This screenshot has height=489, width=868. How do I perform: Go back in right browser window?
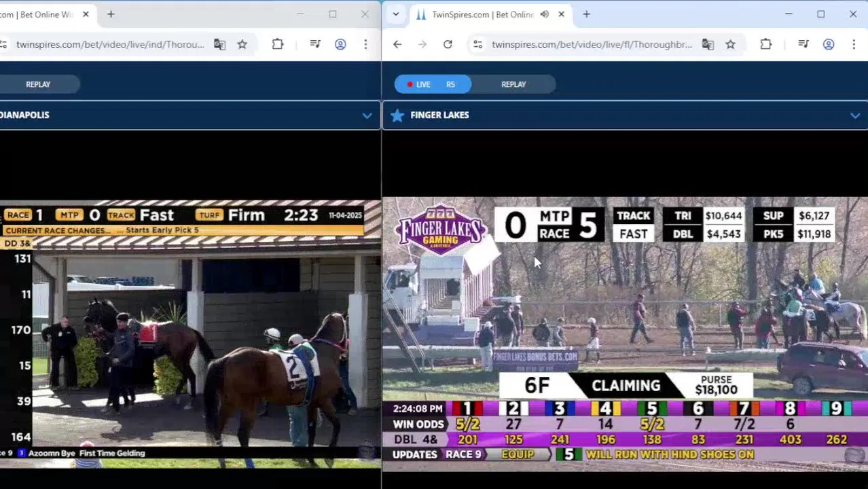pyautogui.click(x=397, y=44)
